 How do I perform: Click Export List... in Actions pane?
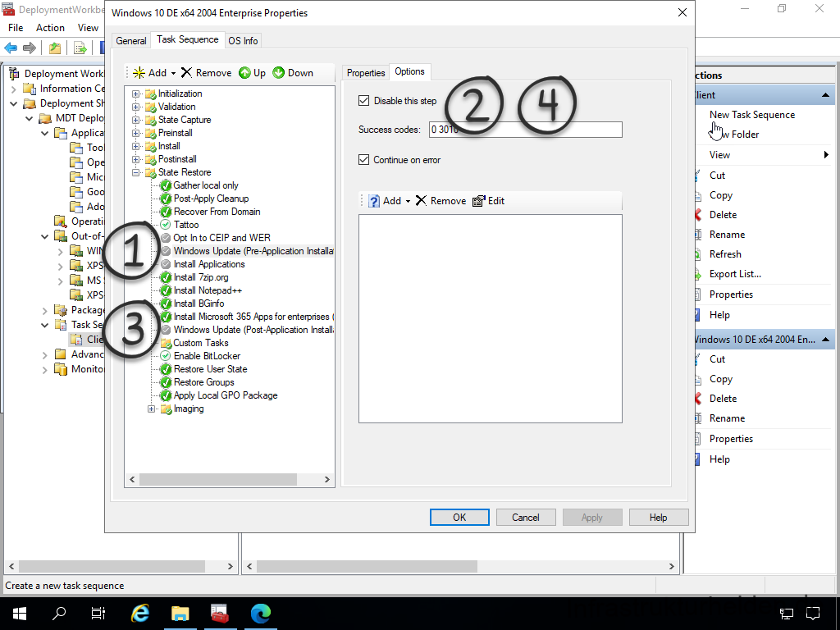735,274
